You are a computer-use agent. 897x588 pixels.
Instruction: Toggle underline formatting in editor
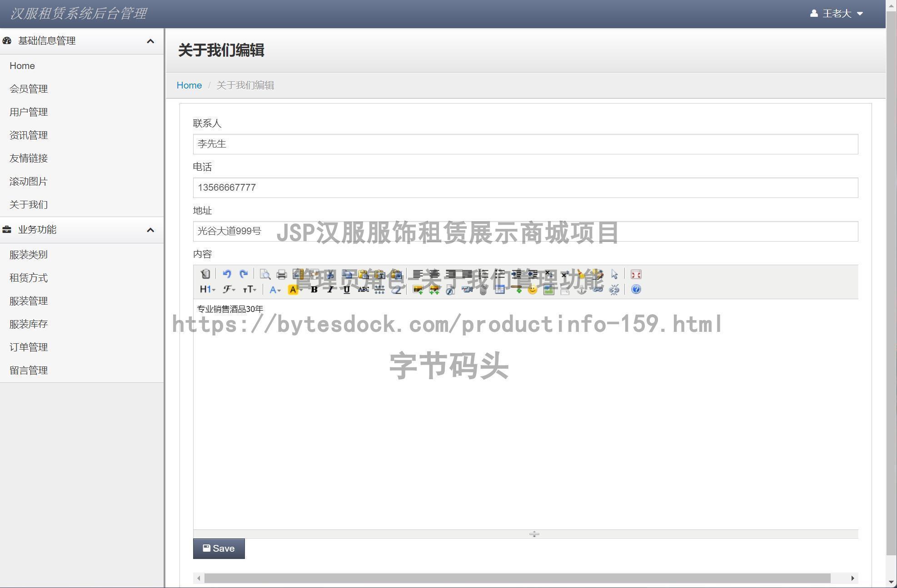tap(347, 290)
